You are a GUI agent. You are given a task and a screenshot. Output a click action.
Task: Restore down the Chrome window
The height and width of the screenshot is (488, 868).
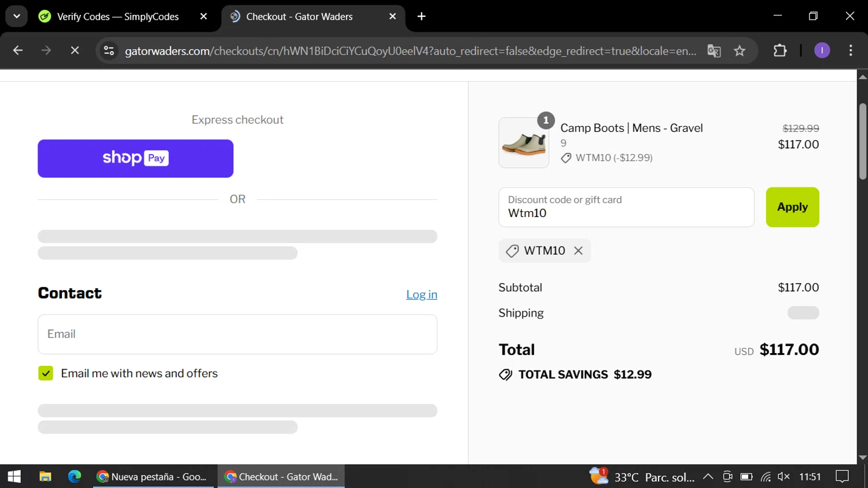(813, 16)
